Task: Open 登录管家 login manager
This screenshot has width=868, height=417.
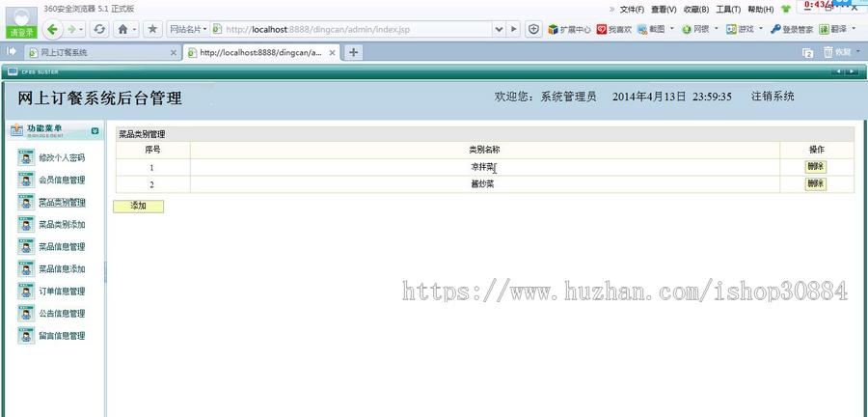Action: coord(792,29)
